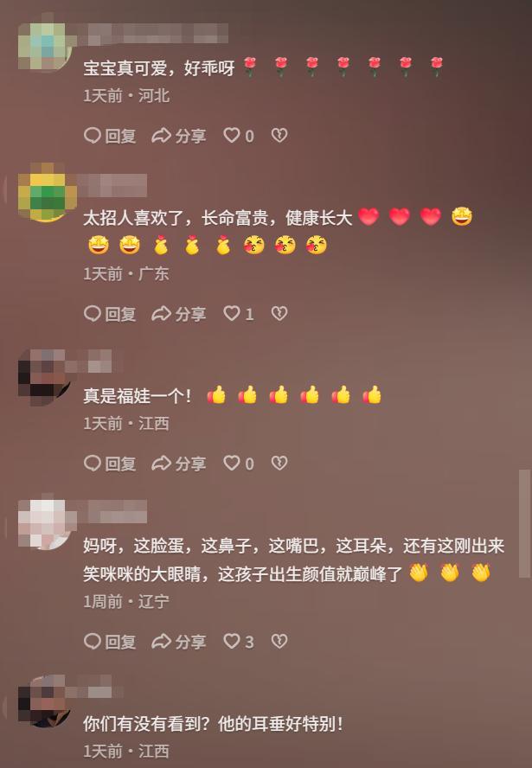The height and width of the screenshot is (768, 532).
Task: Like the comment from 河北 with roses
Action: pyautogui.click(x=239, y=135)
